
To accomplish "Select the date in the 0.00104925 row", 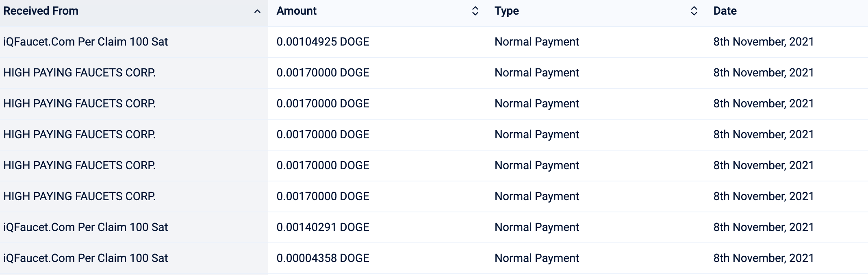I will click(x=763, y=42).
